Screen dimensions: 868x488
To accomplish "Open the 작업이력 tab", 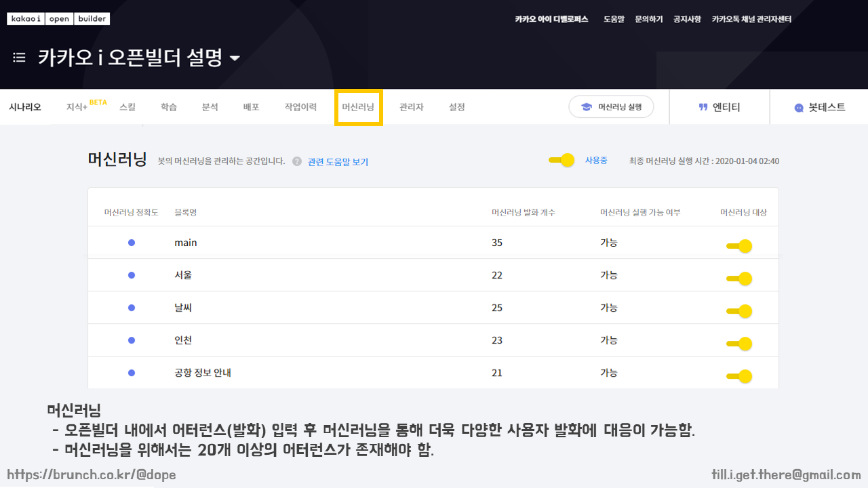I will pyautogui.click(x=300, y=107).
